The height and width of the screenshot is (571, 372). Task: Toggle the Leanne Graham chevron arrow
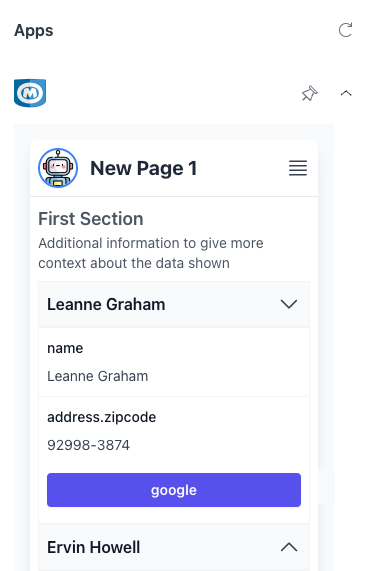289,304
